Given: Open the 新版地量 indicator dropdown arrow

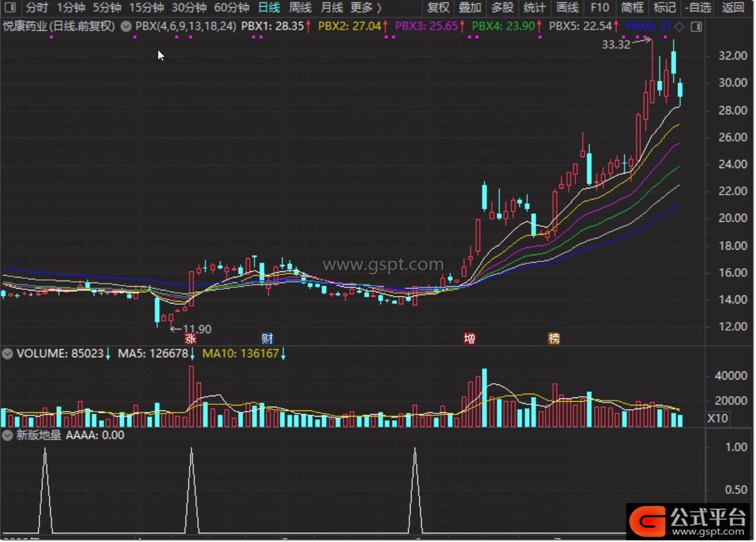Looking at the screenshot, I should click(x=7, y=435).
